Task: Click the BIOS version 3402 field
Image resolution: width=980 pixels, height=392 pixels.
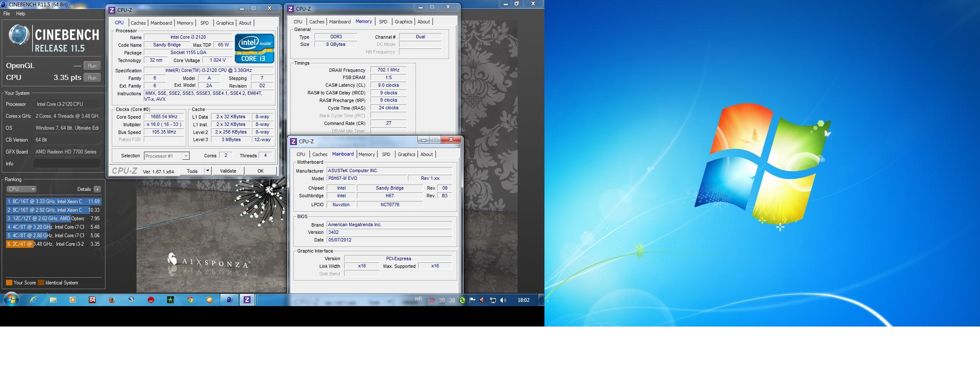Action: tap(389, 232)
